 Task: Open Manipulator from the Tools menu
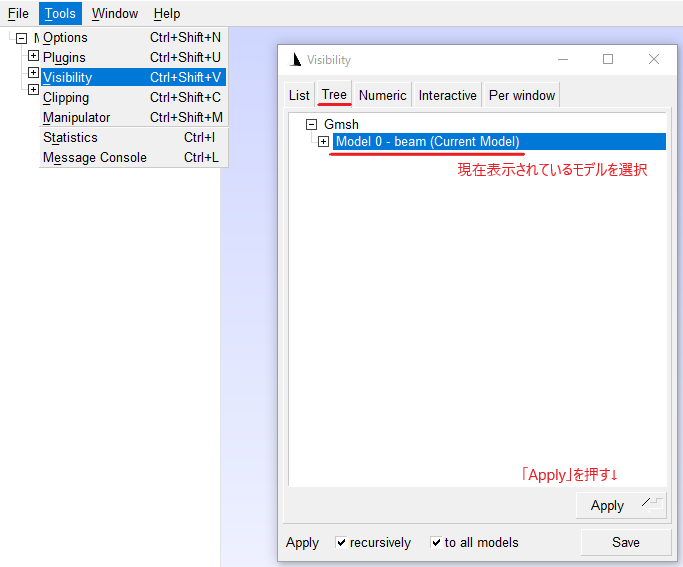(133, 118)
